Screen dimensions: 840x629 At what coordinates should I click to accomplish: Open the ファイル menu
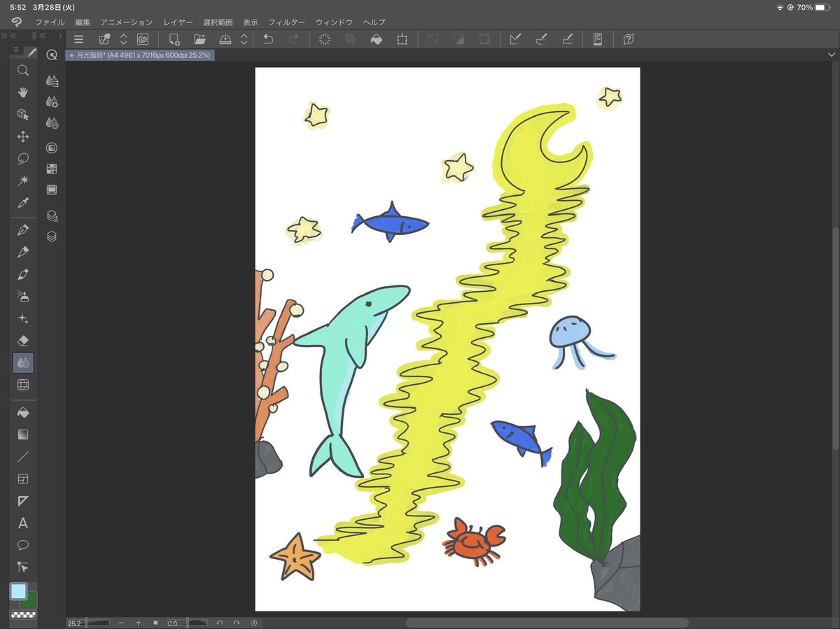click(x=50, y=22)
